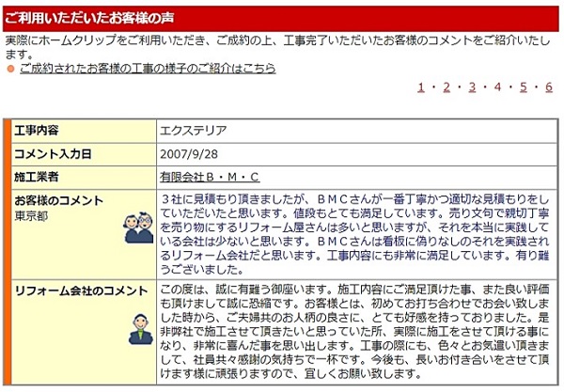Open the 有限会社Ｂ・Ｍ・Ｃ company link
The image size is (564, 392).
coord(210,177)
